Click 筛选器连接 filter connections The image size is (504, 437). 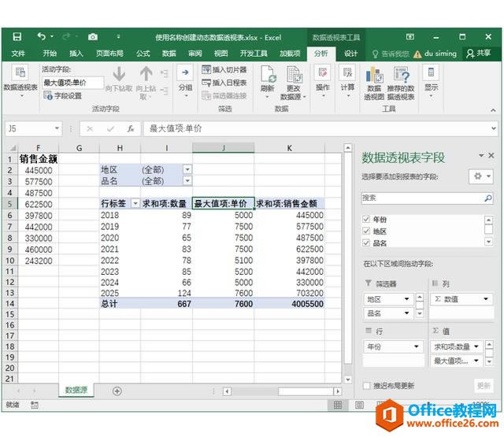point(224,95)
